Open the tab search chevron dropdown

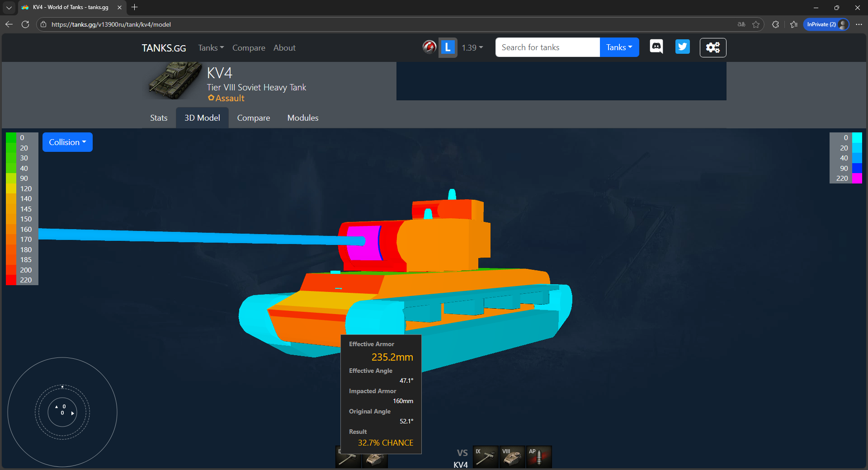click(x=9, y=7)
